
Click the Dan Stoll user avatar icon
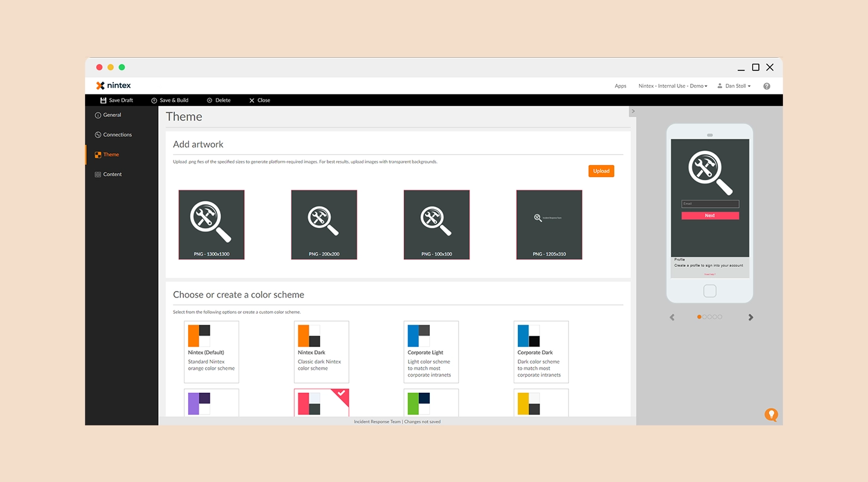coord(720,86)
